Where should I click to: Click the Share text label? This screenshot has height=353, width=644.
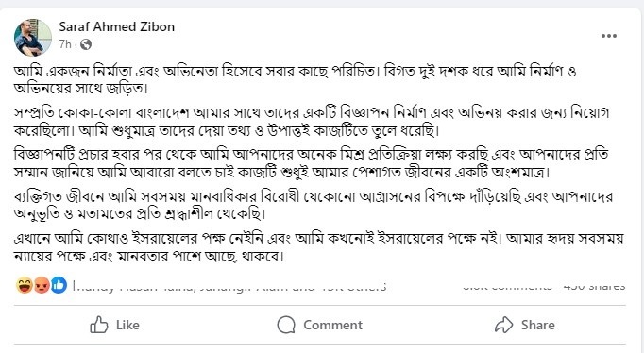(538, 325)
